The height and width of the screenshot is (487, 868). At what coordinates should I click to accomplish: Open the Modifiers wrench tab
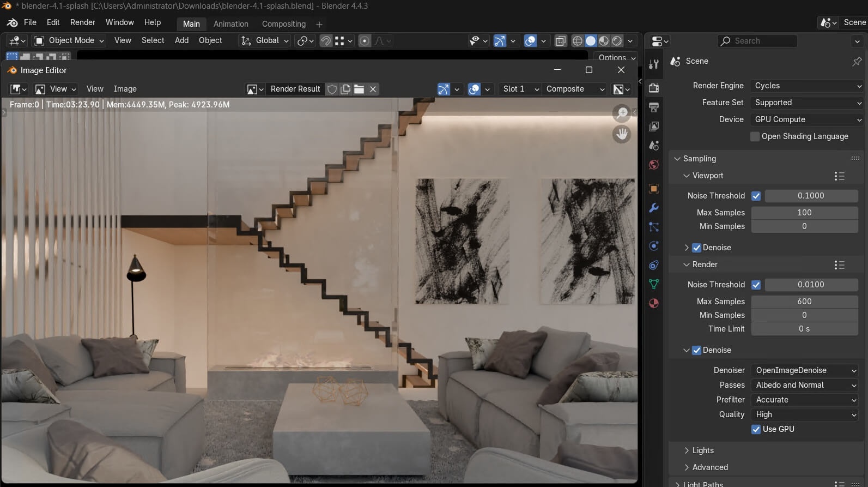click(x=654, y=208)
